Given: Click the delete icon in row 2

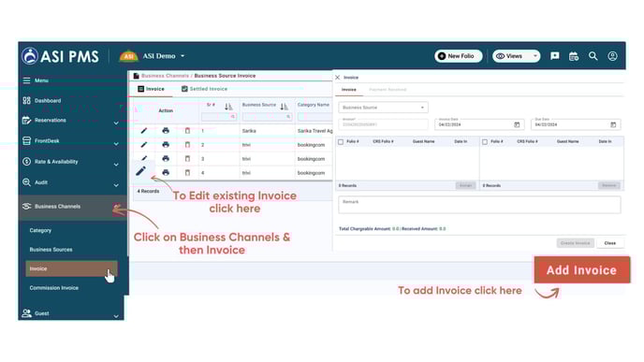Looking at the screenshot, I should point(187,144).
